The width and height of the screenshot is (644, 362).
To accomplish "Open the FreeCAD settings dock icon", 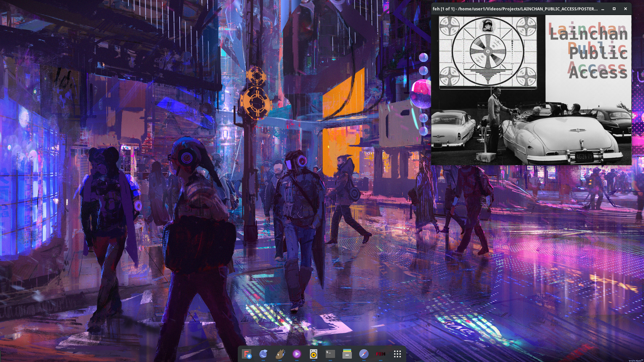I will [247, 354].
